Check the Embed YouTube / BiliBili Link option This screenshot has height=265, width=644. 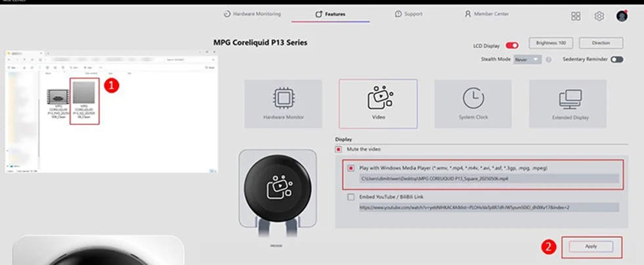pos(351,197)
